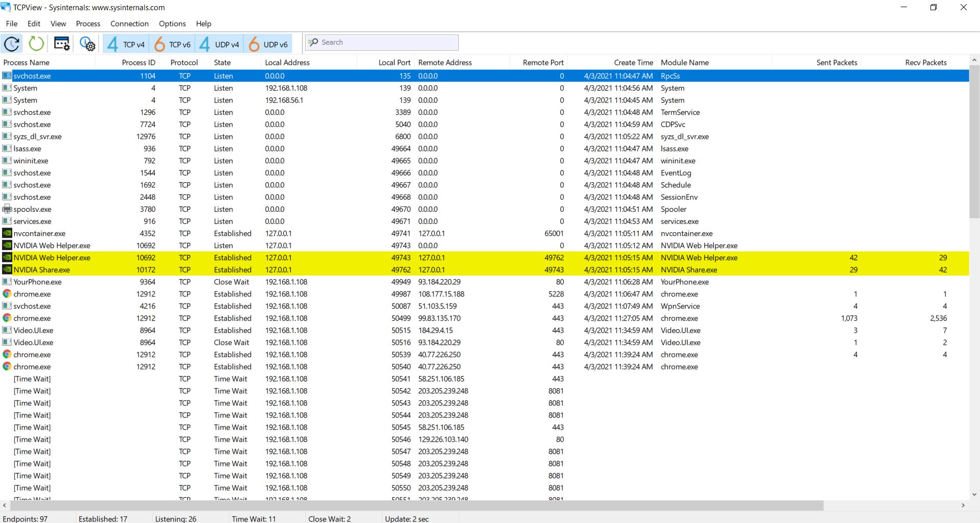The image size is (980, 523).
Task: Click the Established: 17 status entry
Action: click(103, 518)
